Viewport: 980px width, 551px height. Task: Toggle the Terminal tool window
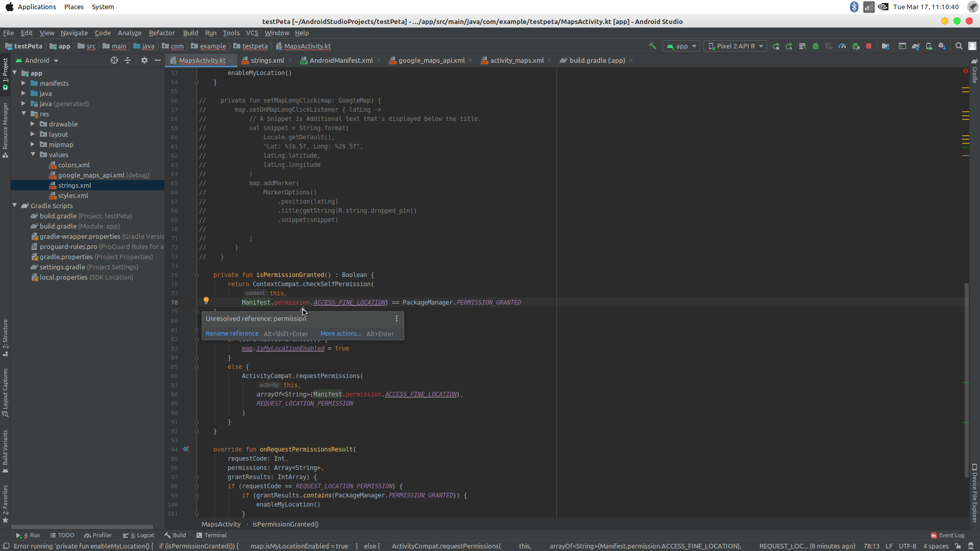[x=211, y=535]
